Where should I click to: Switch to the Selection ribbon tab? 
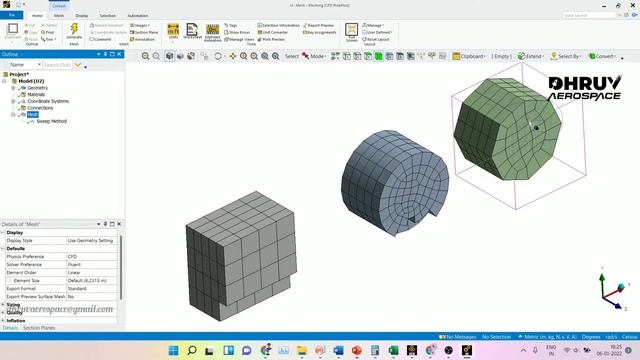(108, 16)
